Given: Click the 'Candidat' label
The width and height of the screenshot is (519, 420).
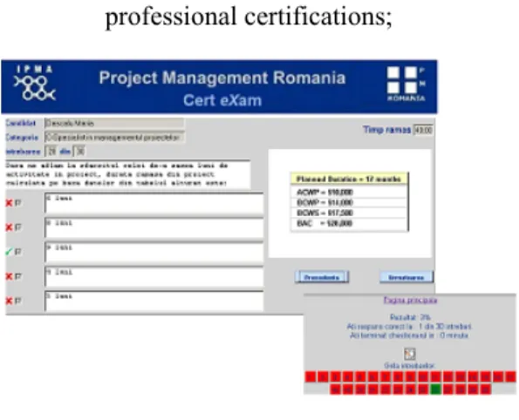Looking at the screenshot, I should (21, 123).
